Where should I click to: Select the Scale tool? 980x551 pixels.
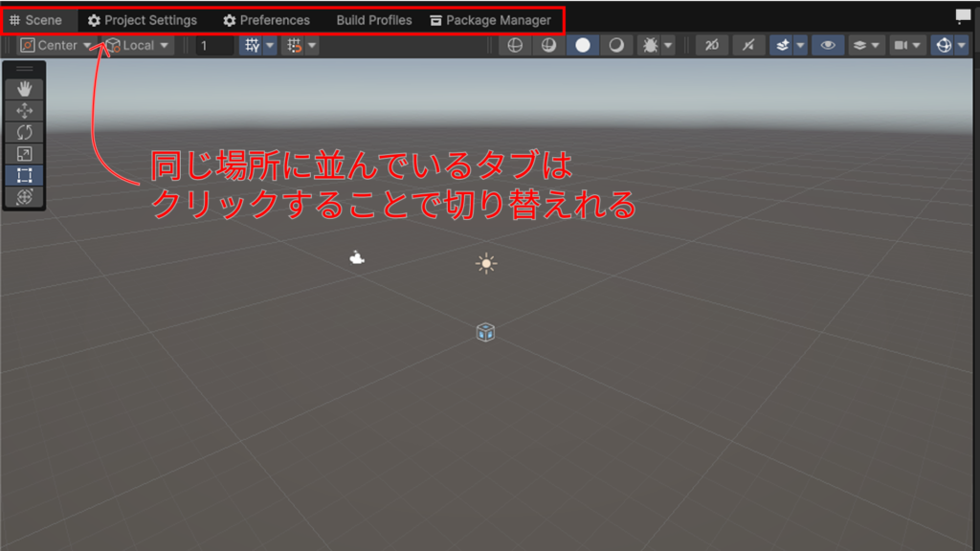click(x=25, y=154)
